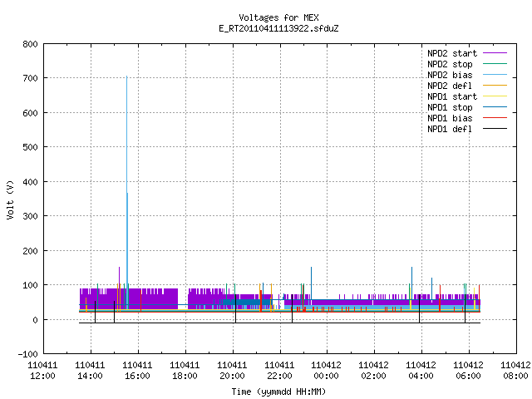The width and height of the screenshot is (532, 399).
Task: Click the '110411 22:00' time tick label
Action: click(279, 371)
